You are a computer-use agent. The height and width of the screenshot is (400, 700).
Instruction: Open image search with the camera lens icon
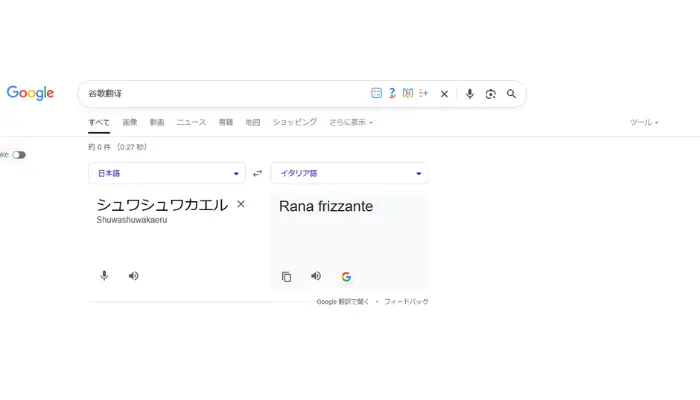pyautogui.click(x=491, y=94)
